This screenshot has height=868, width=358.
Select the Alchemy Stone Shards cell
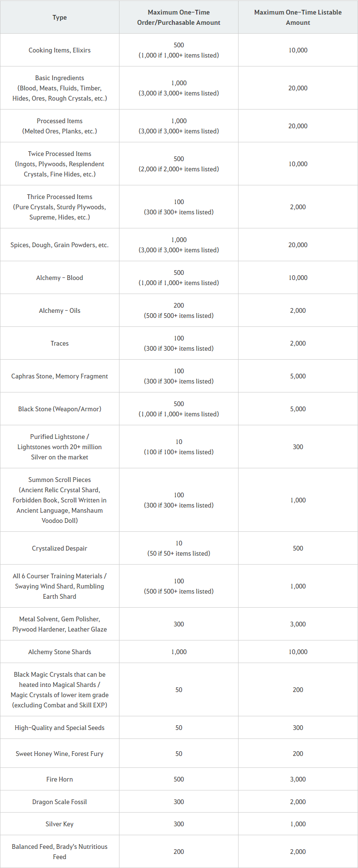pos(60,652)
